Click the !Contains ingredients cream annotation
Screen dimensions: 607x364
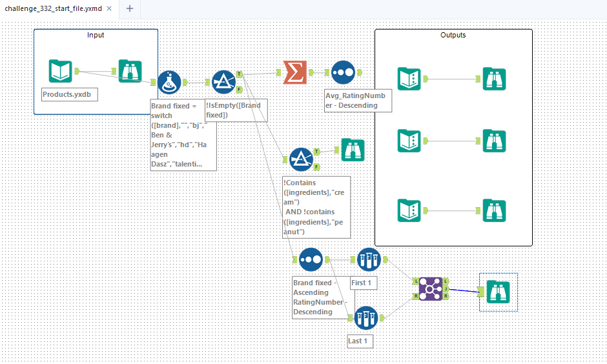click(x=316, y=207)
